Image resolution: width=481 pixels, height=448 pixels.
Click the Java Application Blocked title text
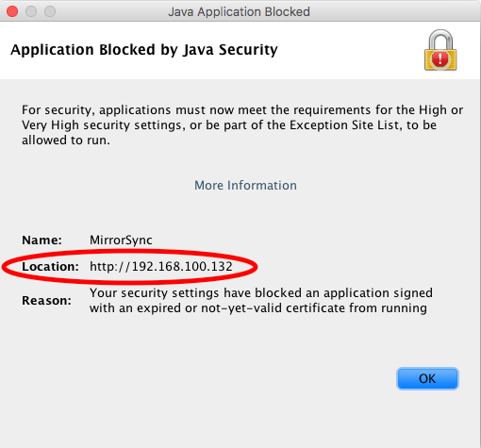click(x=239, y=12)
